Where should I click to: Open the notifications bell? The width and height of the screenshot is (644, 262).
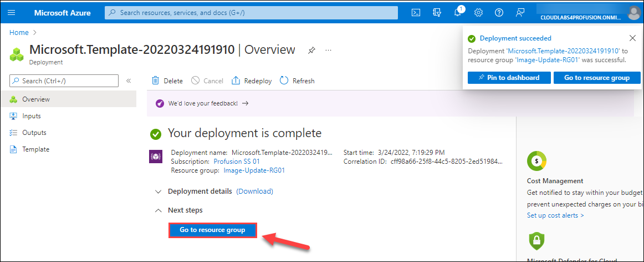point(458,13)
